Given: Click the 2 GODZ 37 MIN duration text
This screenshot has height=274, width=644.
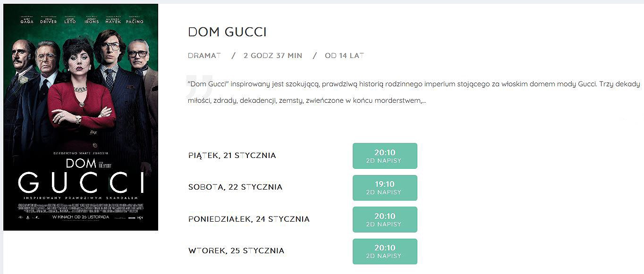Looking at the screenshot, I should click(x=273, y=56).
